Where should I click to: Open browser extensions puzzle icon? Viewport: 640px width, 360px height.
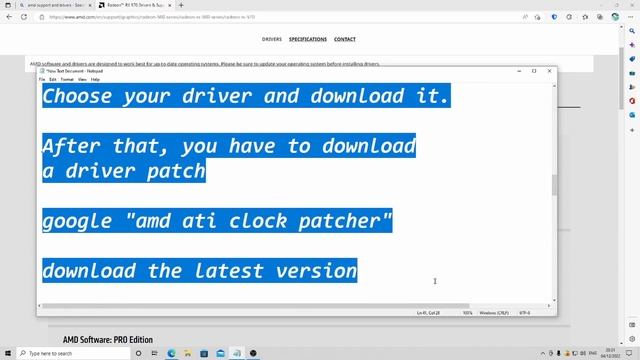[569, 17]
